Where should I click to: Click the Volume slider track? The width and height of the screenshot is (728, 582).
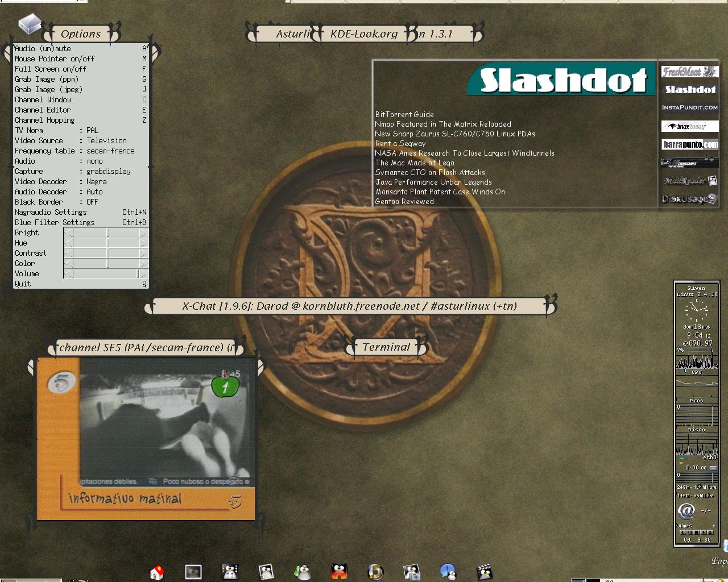click(x=106, y=274)
